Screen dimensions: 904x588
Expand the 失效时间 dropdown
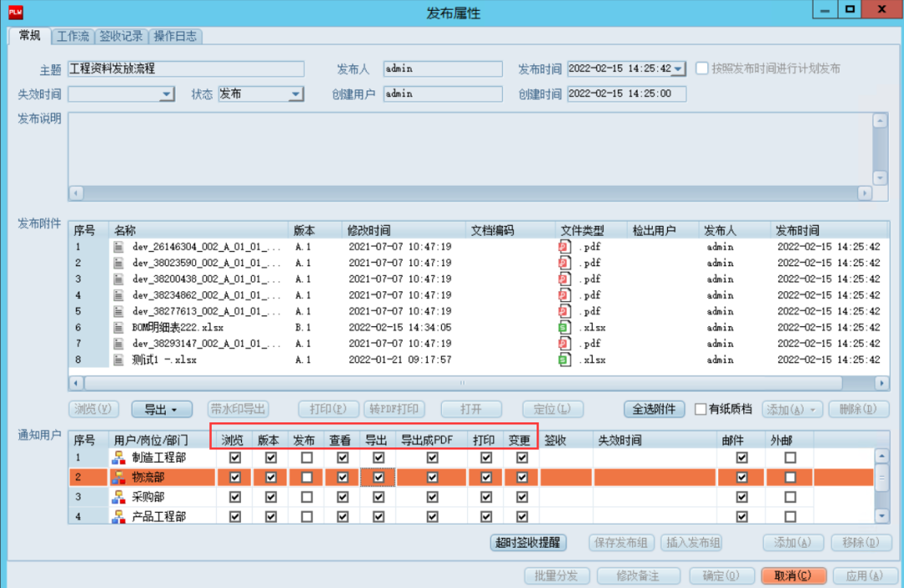click(x=167, y=95)
